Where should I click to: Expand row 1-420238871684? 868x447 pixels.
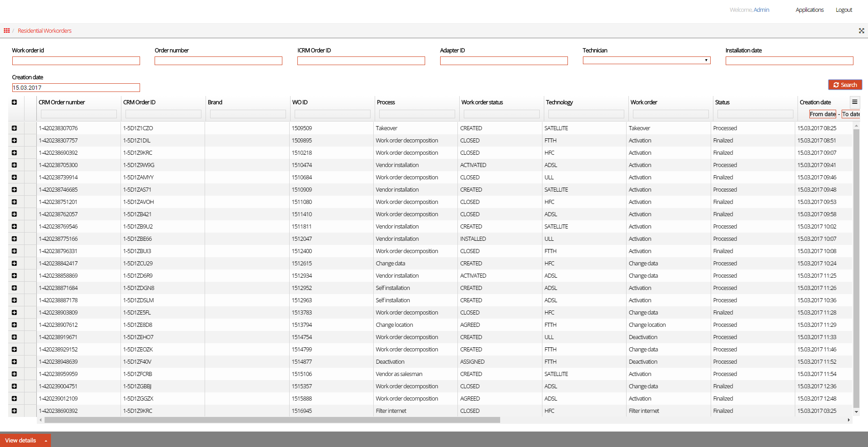(x=15, y=288)
